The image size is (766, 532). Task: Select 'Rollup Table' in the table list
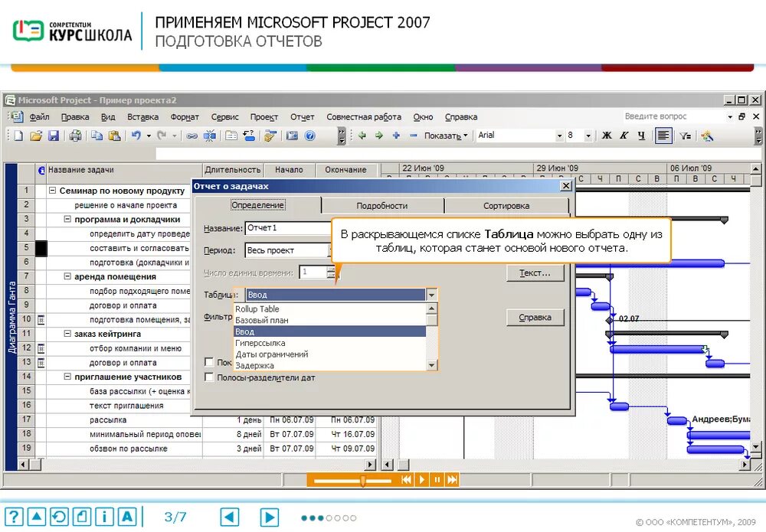pos(330,309)
